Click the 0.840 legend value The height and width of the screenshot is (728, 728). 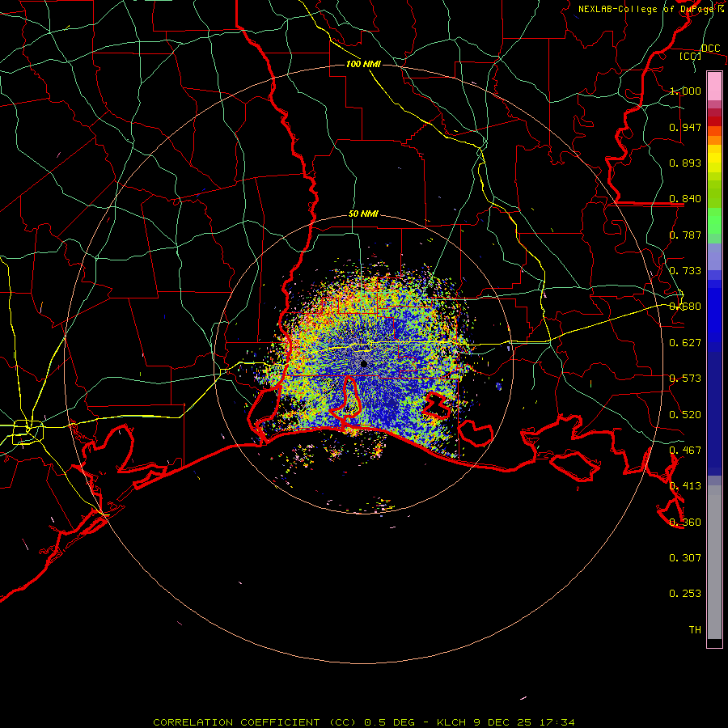(x=685, y=199)
